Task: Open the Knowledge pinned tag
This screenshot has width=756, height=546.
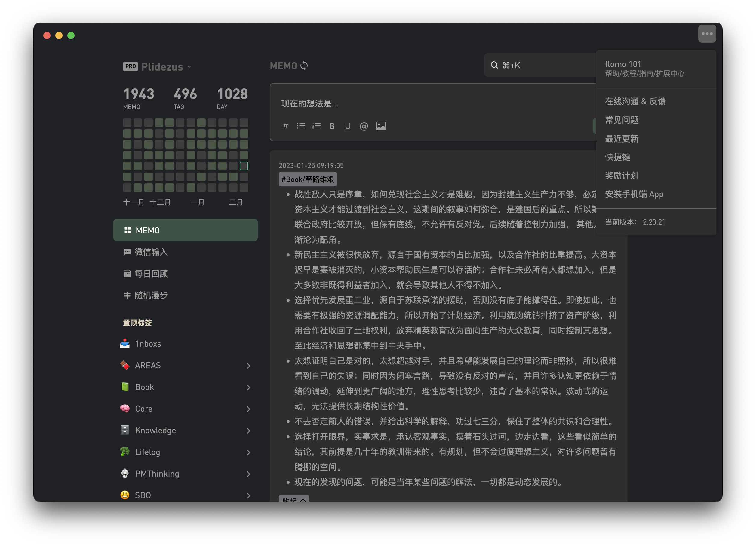Action: [x=185, y=430]
